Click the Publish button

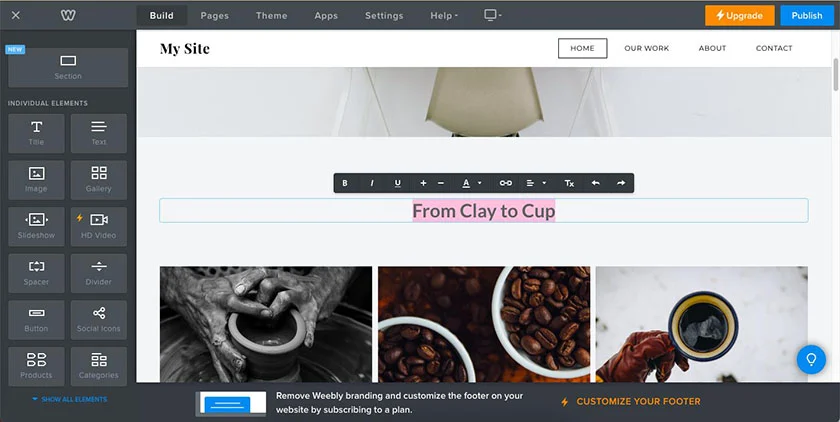pos(807,16)
